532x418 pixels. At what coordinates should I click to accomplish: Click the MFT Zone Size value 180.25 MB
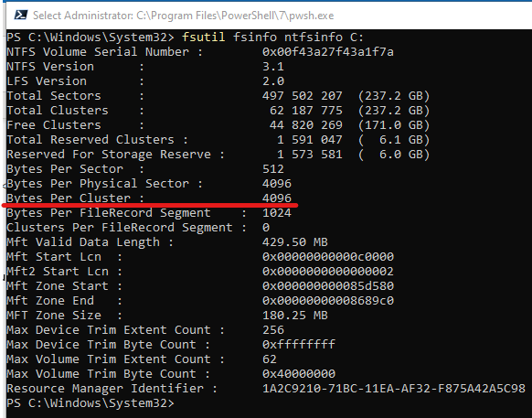(x=295, y=316)
